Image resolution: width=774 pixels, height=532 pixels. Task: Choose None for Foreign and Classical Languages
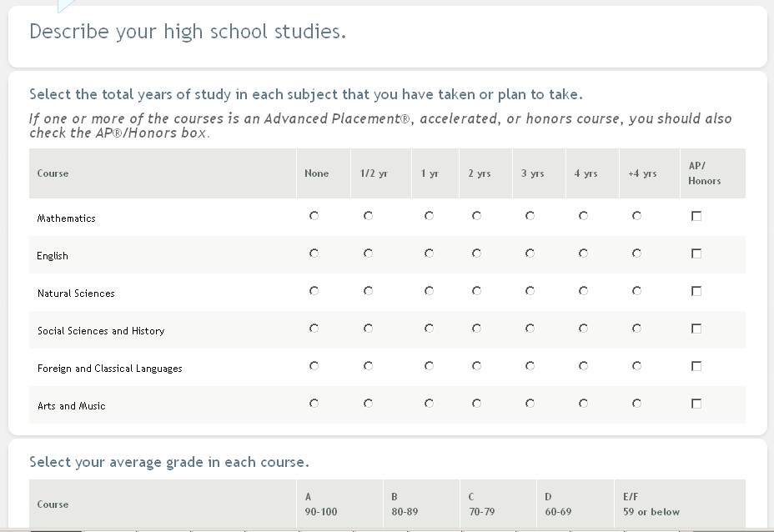[x=314, y=366]
